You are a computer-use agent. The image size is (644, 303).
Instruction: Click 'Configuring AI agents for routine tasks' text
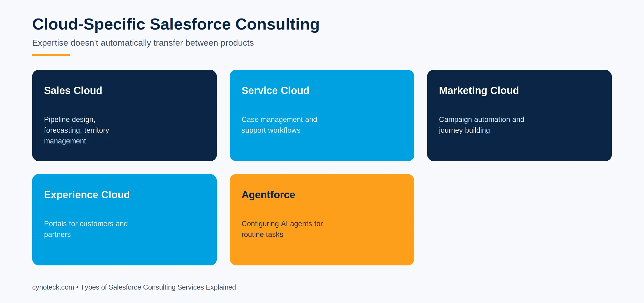click(282, 229)
